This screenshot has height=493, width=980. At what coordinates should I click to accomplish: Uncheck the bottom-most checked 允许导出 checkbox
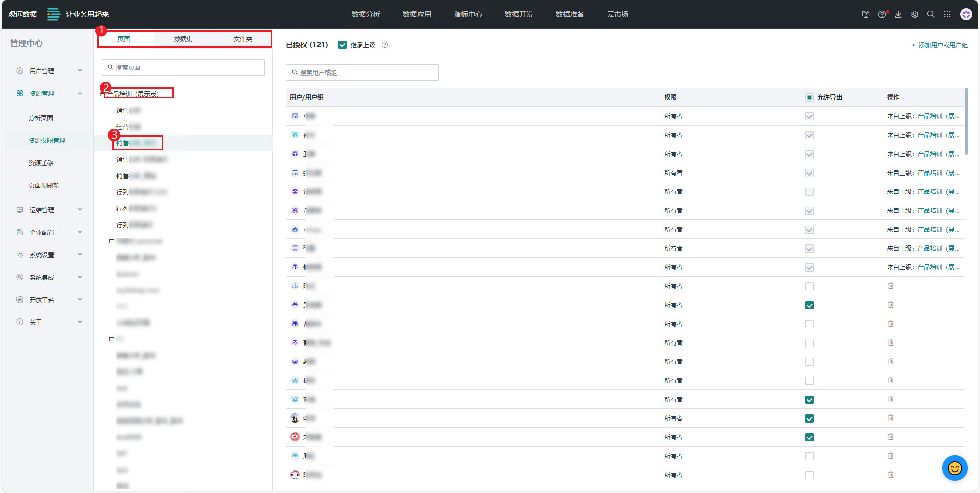click(x=810, y=437)
